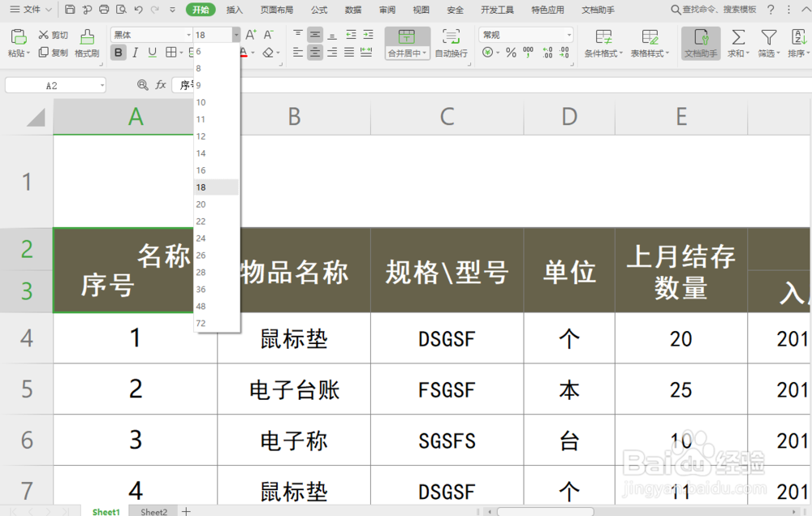Select font size 18 from the list
This screenshot has width=812, height=516.
click(201, 187)
